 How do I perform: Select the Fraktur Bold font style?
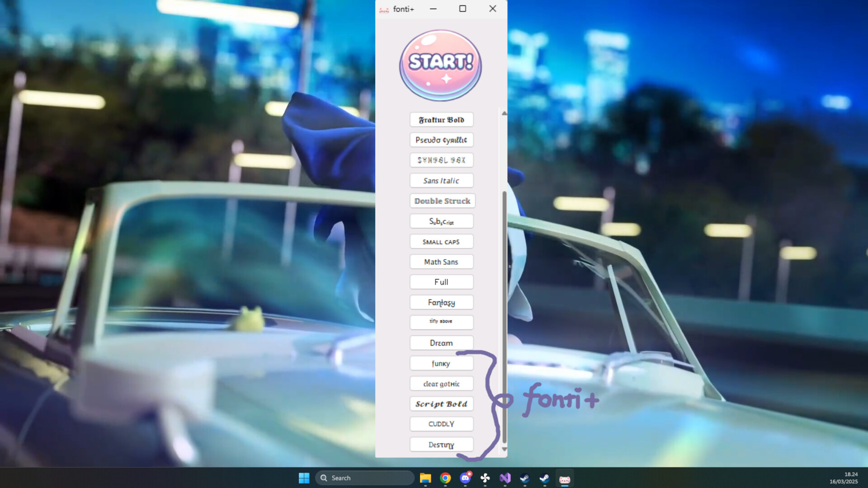tap(441, 119)
